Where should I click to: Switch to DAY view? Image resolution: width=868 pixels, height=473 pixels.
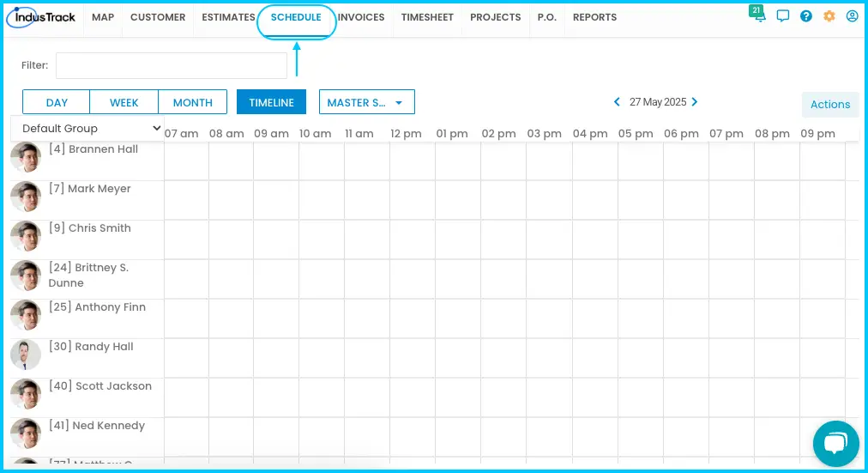57,102
